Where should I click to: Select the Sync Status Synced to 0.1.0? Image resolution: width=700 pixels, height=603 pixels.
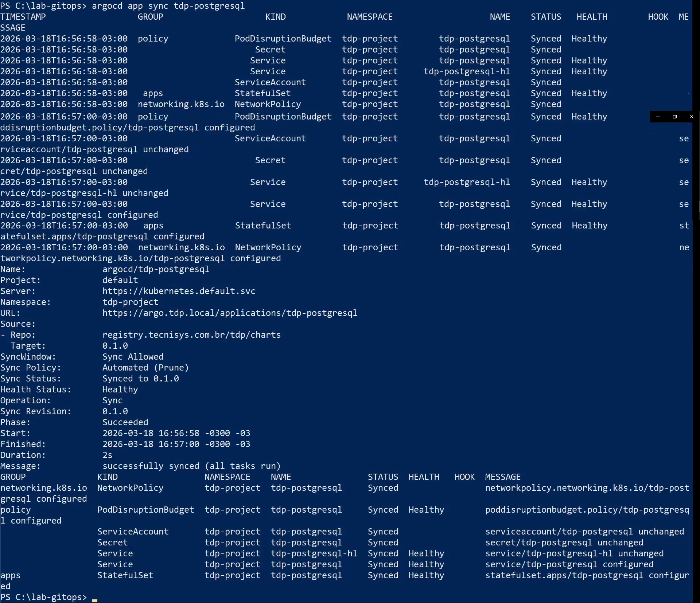[x=140, y=378]
